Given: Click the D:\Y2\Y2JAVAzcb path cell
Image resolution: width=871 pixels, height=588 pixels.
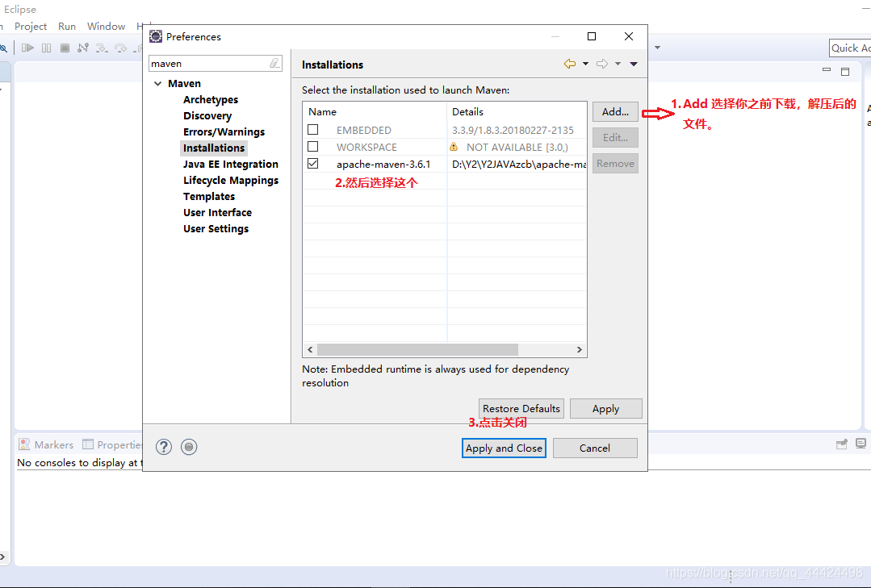Looking at the screenshot, I should (x=519, y=164).
